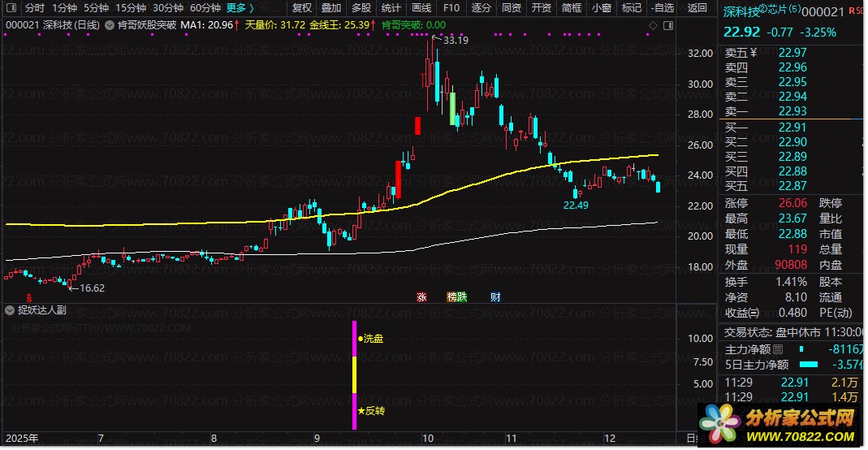Screen dimensions: 868x450
Task: Toggle the side panel icon beside the diamond
Action: click(x=667, y=25)
